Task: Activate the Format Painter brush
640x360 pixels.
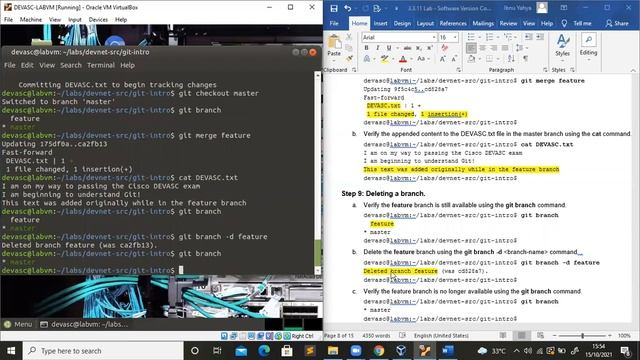Action: [x=350, y=58]
